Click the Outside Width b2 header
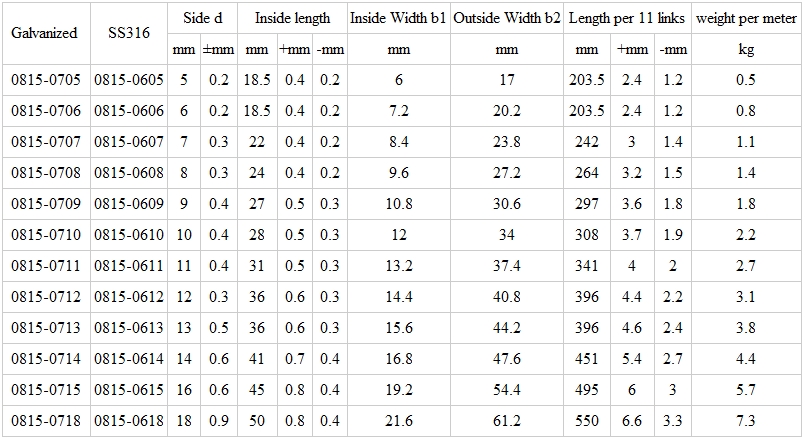This screenshot has width=805, height=440. [506, 18]
